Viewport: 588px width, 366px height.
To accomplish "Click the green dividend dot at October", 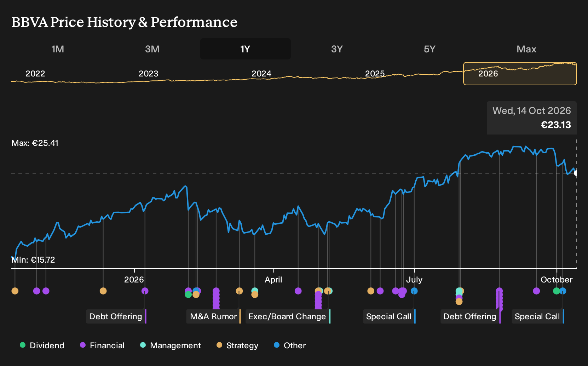I will (557, 291).
